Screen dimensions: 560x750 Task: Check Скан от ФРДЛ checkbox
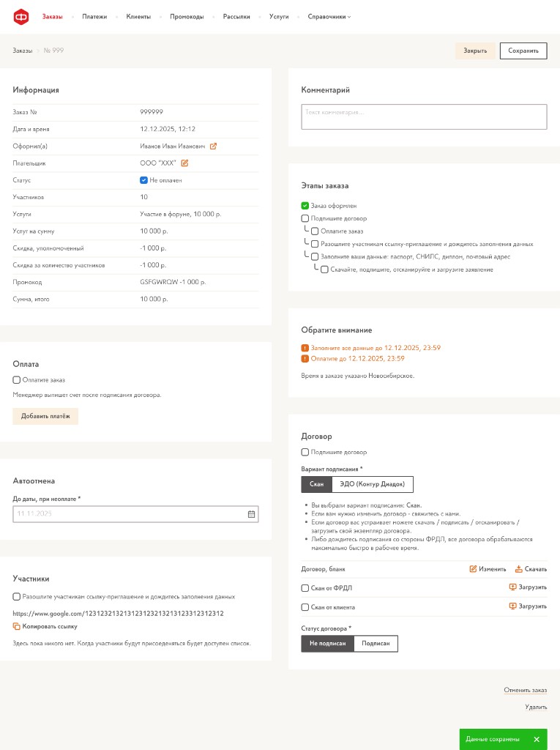click(x=305, y=588)
